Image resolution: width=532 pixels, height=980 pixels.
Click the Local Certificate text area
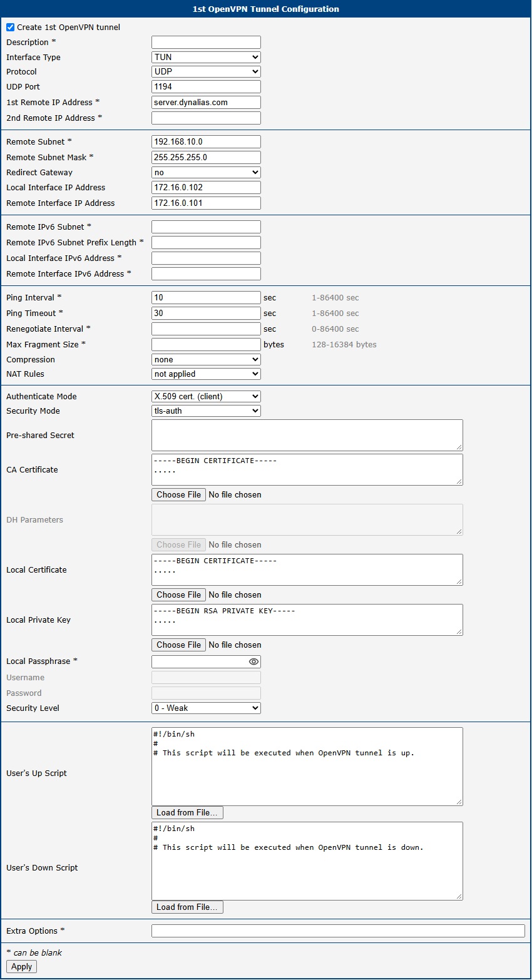[x=307, y=569]
